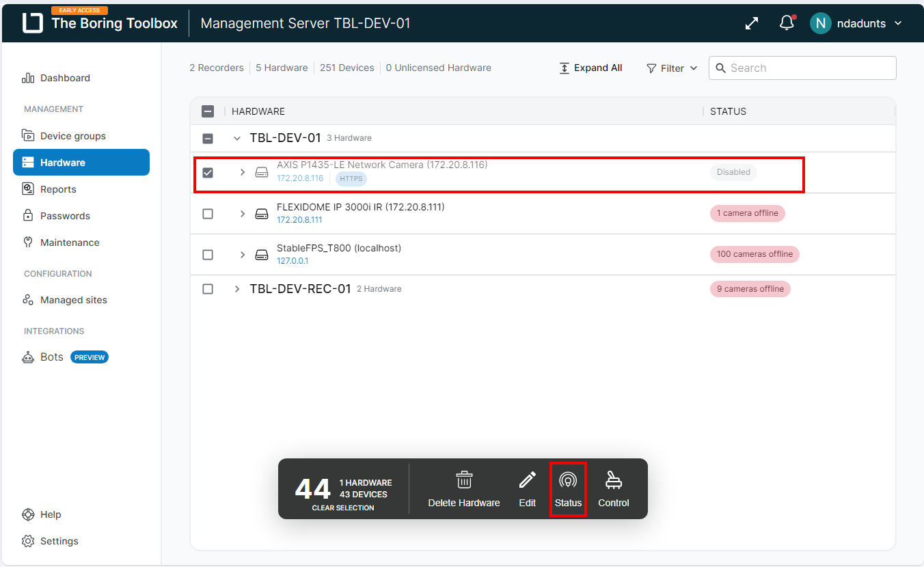The width and height of the screenshot is (924, 567).
Task: Check the FLEXIDOME IP 3000i IR checkbox
Action: coord(208,214)
